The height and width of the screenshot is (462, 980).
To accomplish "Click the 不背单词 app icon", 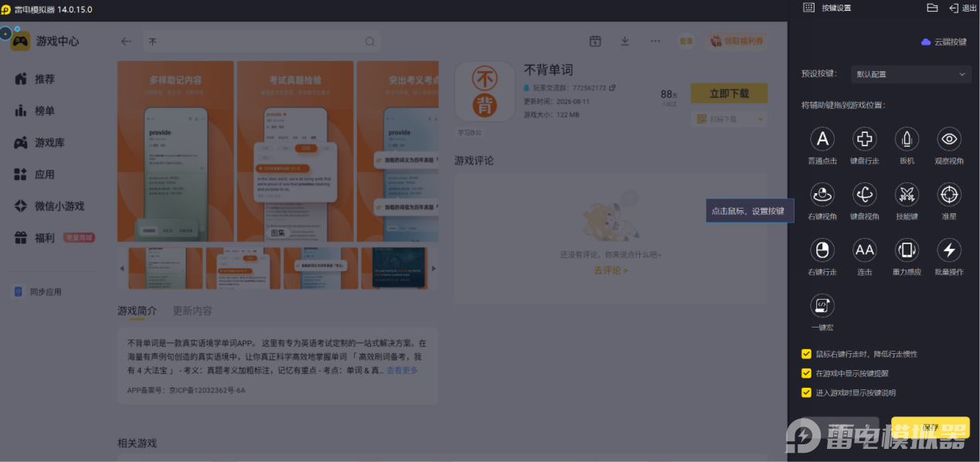I will [x=485, y=91].
